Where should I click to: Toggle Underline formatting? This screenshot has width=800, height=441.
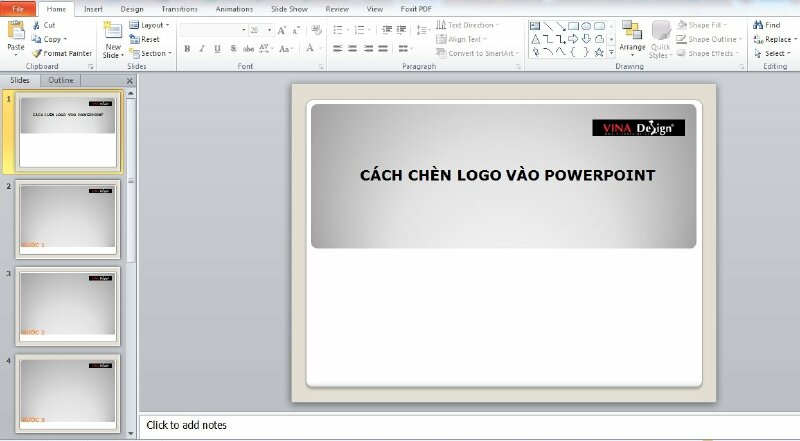(217, 48)
